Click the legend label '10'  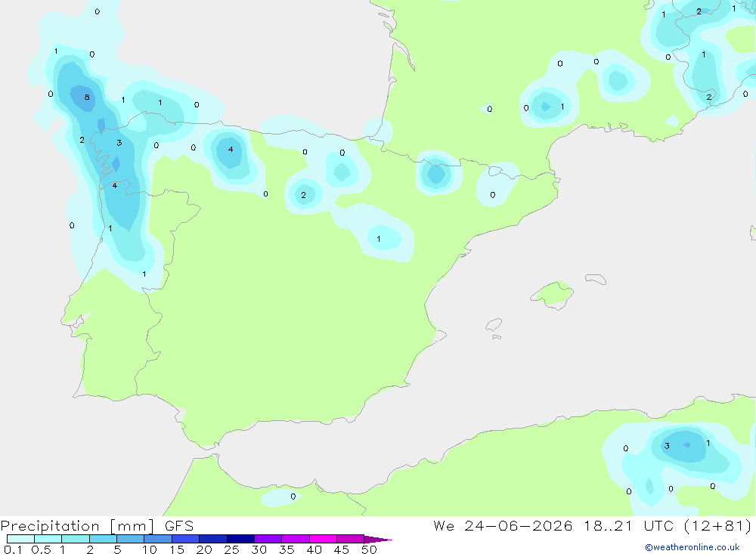150,549
